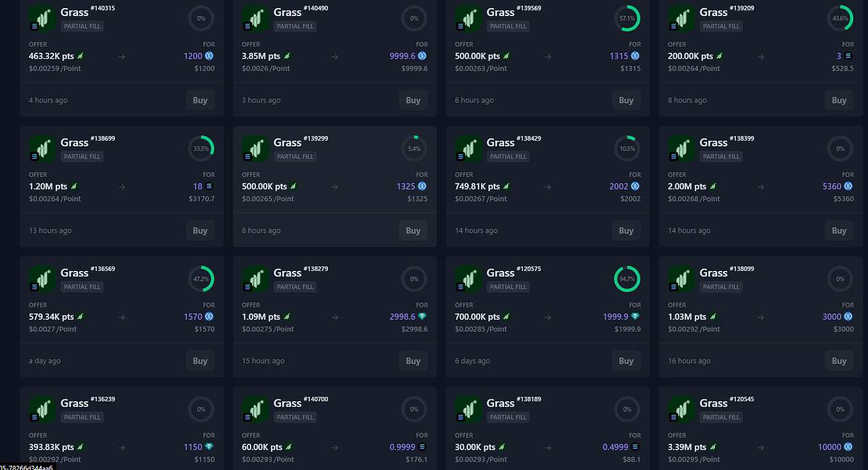Click the Grass logo on order #139569
Image resolution: width=868 pixels, height=470 pixels.
coord(469,18)
